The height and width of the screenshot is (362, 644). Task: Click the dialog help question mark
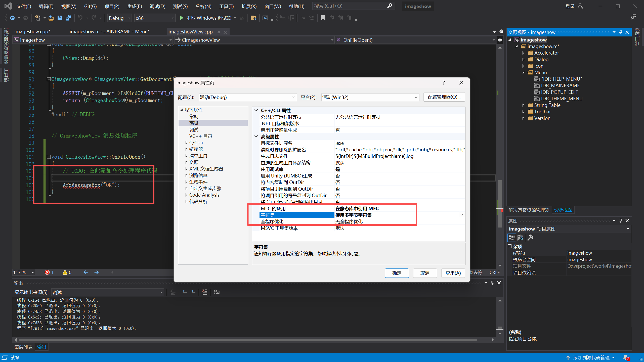click(444, 83)
